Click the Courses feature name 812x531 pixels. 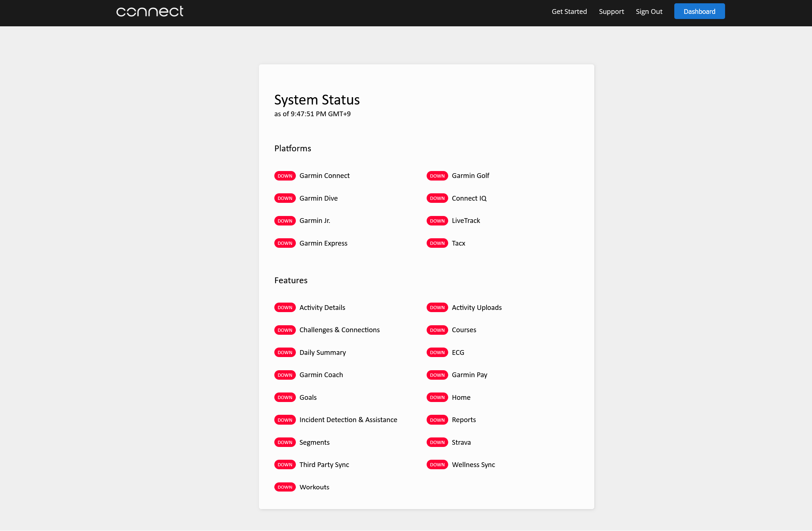point(464,330)
